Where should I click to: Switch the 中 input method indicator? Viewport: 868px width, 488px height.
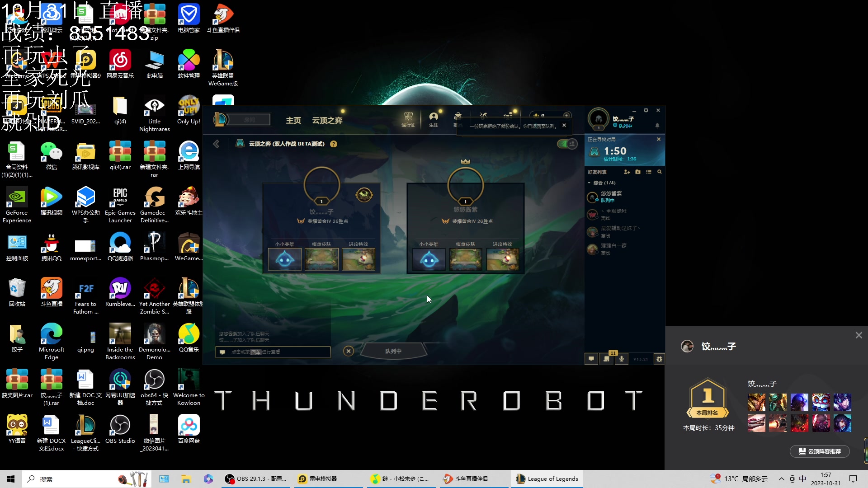(802, 479)
